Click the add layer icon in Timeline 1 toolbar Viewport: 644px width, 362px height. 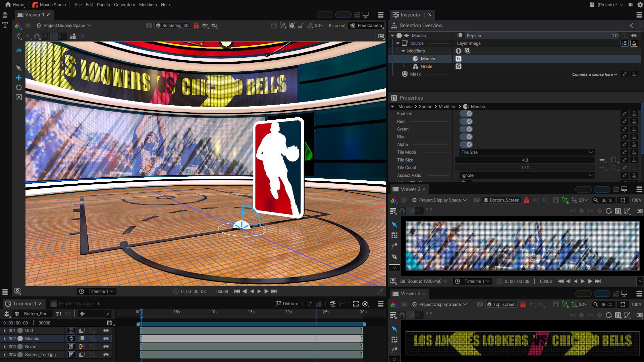coord(7,314)
